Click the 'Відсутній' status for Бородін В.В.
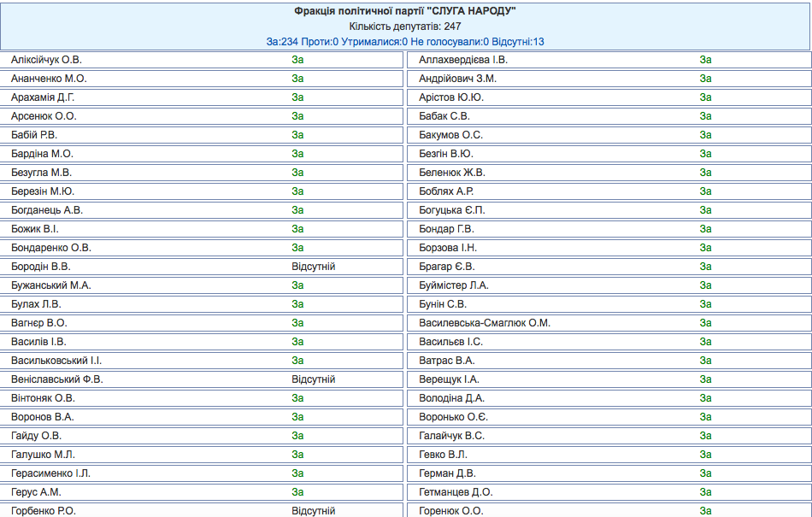812x517 pixels. point(313,267)
